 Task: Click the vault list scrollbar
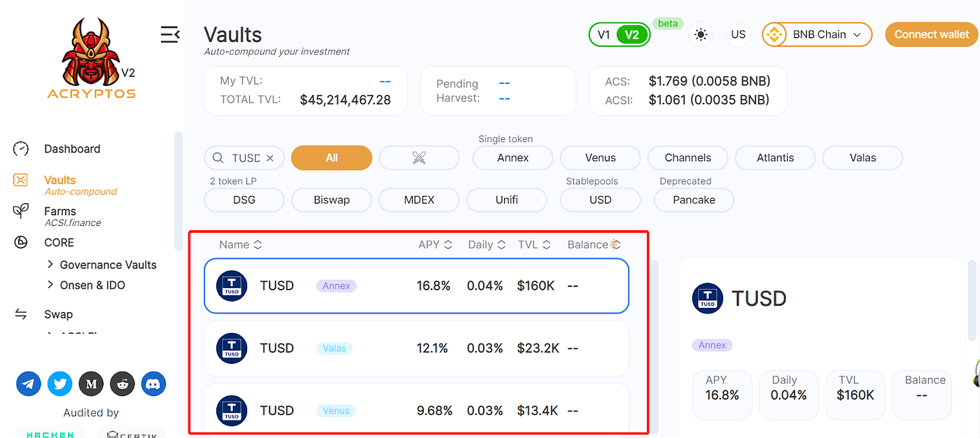pyautogui.click(x=655, y=346)
